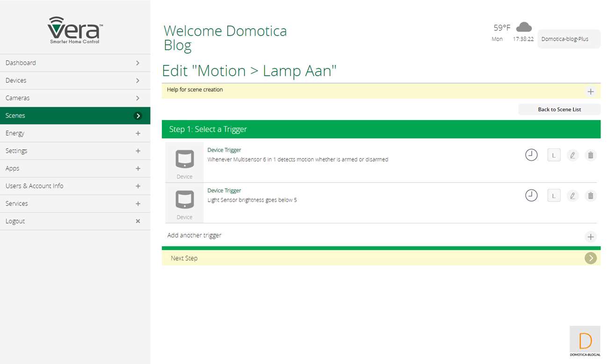The image size is (608, 364).
Task: Go to Next Step
Action: click(591, 258)
